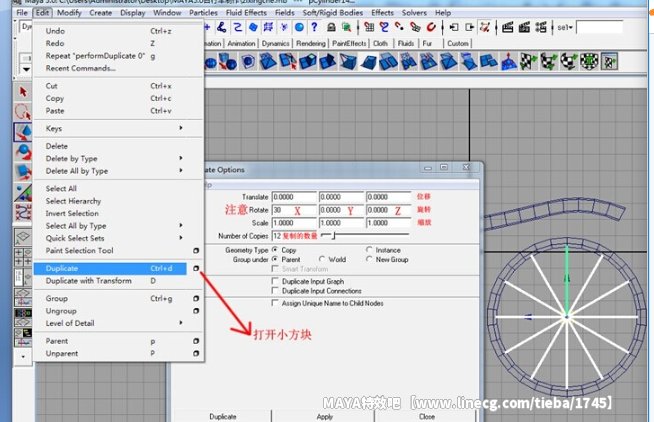The width and height of the screenshot is (654, 422).
Task: Select the arrow Select tool in toolbox
Action: [x=23, y=91]
